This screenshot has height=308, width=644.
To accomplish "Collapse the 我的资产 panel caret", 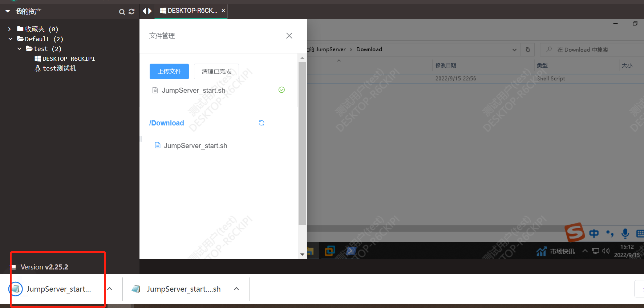I will [8, 11].
